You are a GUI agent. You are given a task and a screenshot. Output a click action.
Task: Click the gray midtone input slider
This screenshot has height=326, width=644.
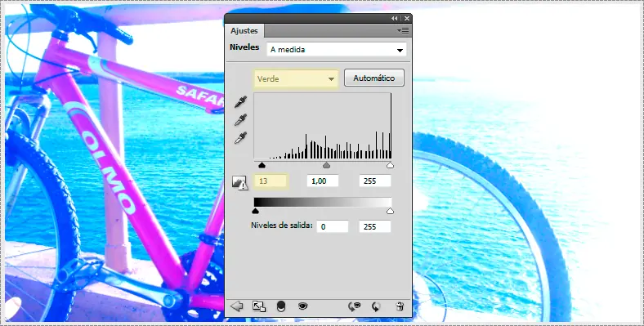click(327, 165)
